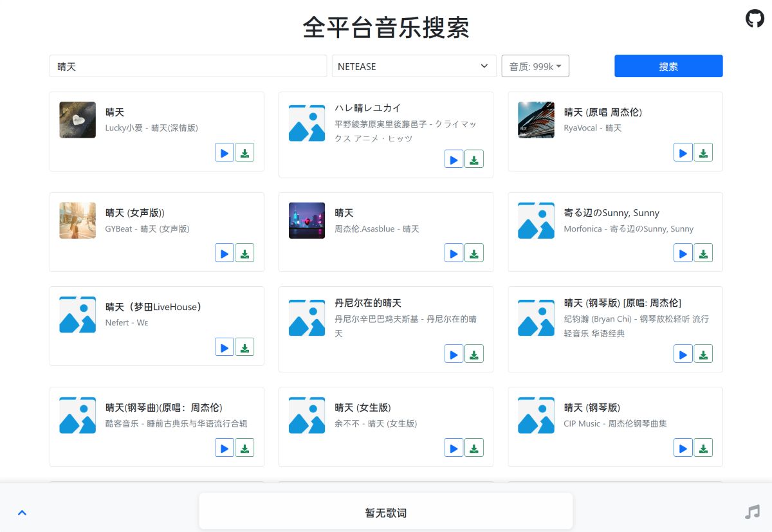Click title 晴天 (钢琴版) [原唱: 周杰伦]
772x532 pixels.
[622, 303]
